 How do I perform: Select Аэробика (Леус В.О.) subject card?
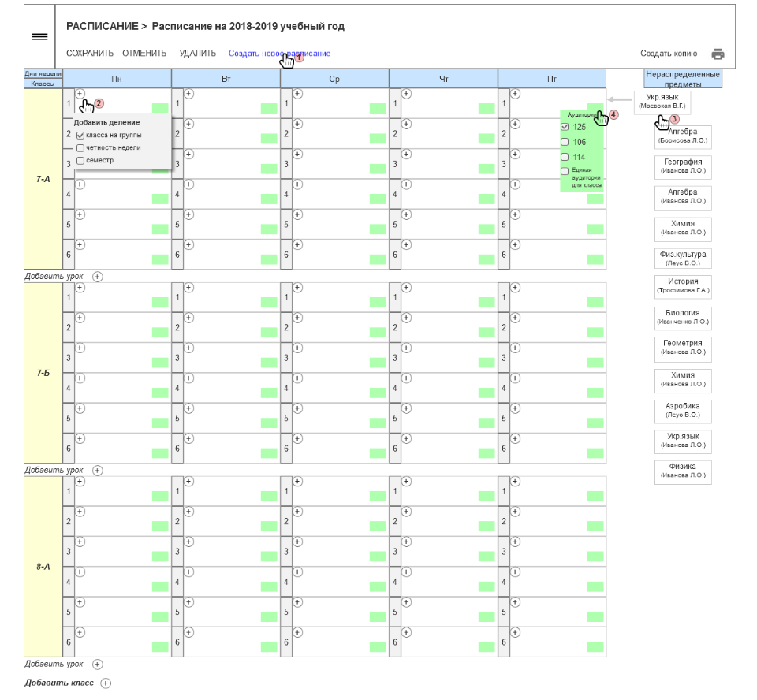(683, 411)
